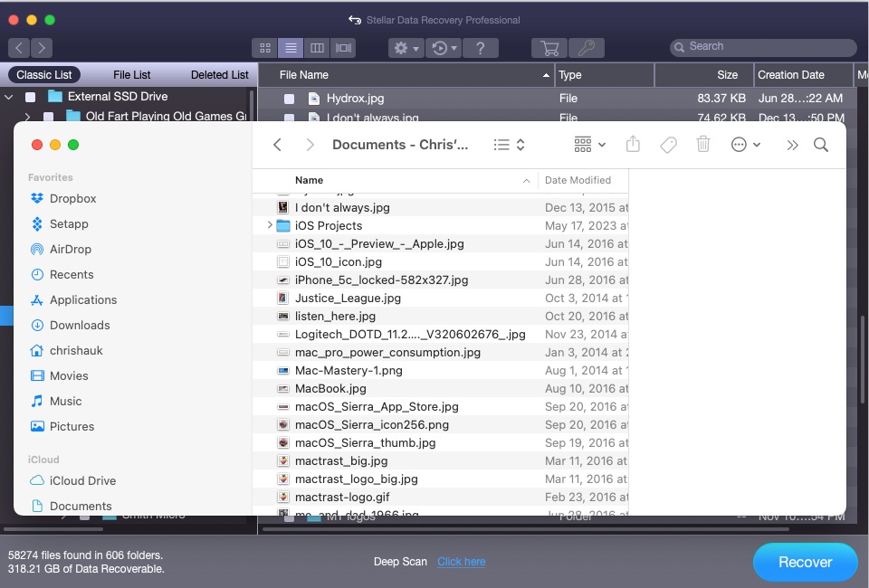
Task: Collapse the External SSD Drive tree item
Action: click(8, 96)
